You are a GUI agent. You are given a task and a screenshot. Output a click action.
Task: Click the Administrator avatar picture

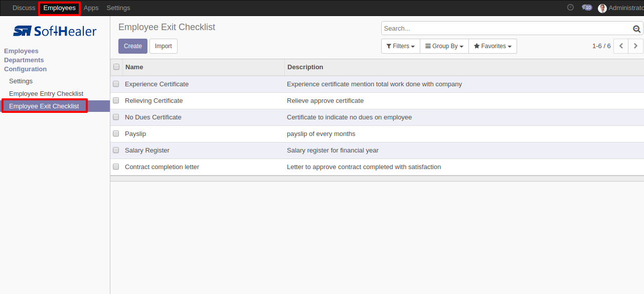602,8
